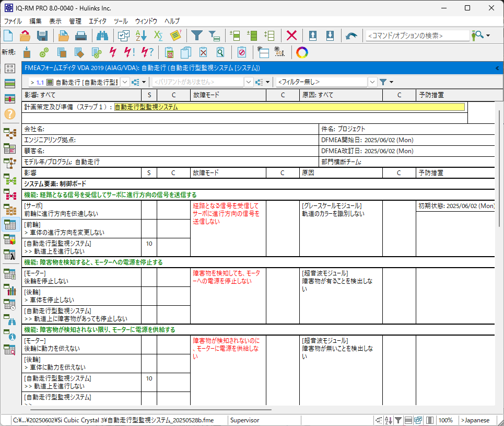Click the red X delete icon
Screen dimensions: 504x426
(x=292, y=36)
